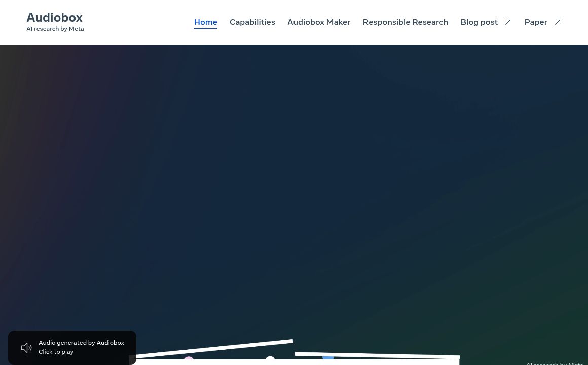Image resolution: width=588 pixels, height=365 pixels.
Task: Click the Click to play label
Action: point(56,352)
